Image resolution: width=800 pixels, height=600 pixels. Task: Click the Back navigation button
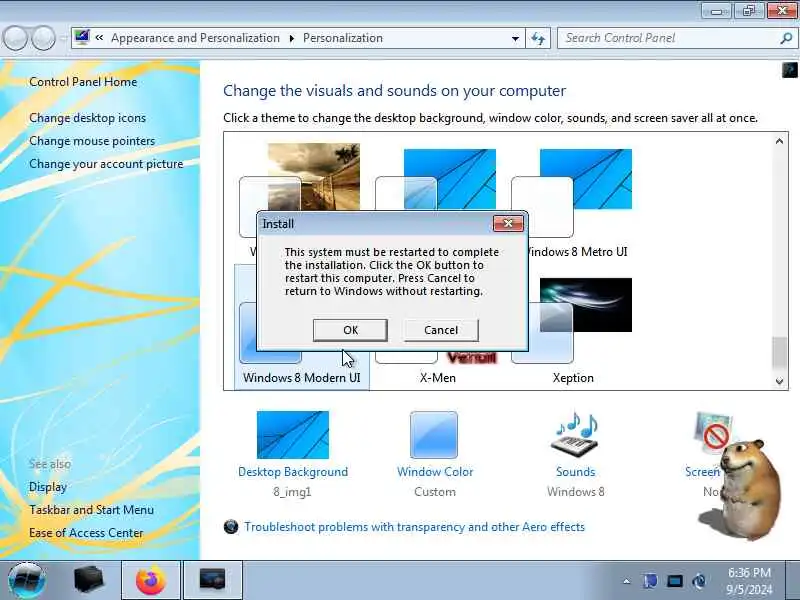[x=15, y=38]
